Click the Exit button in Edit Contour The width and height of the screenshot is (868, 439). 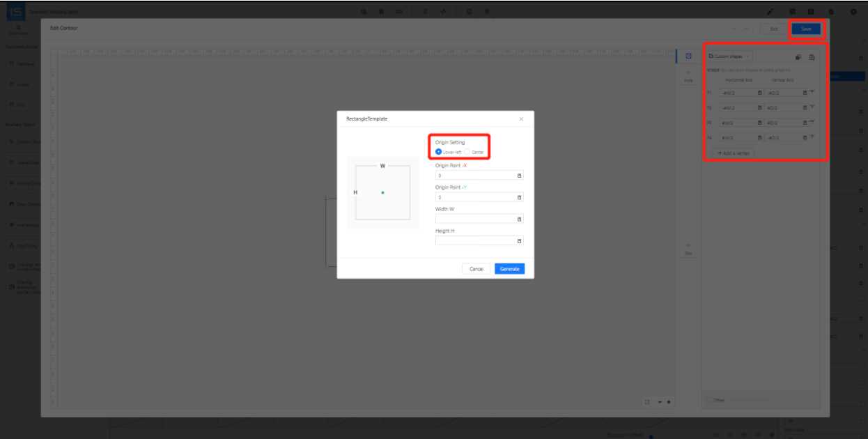click(x=774, y=29)
